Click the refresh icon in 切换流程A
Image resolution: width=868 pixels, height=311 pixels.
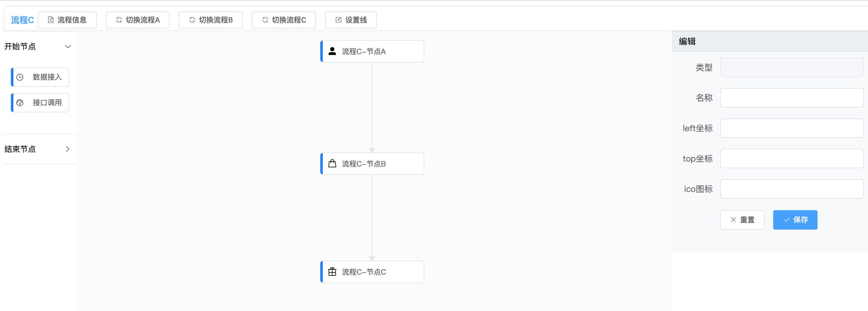119,20
